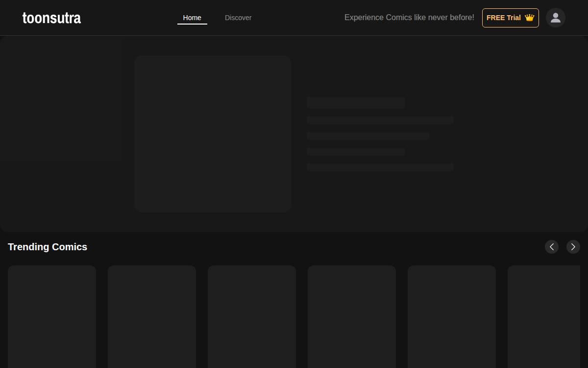Click the toonsutra logo
Image resolution: width=588 pixels, height=368 pixels.
coord(51,18)
